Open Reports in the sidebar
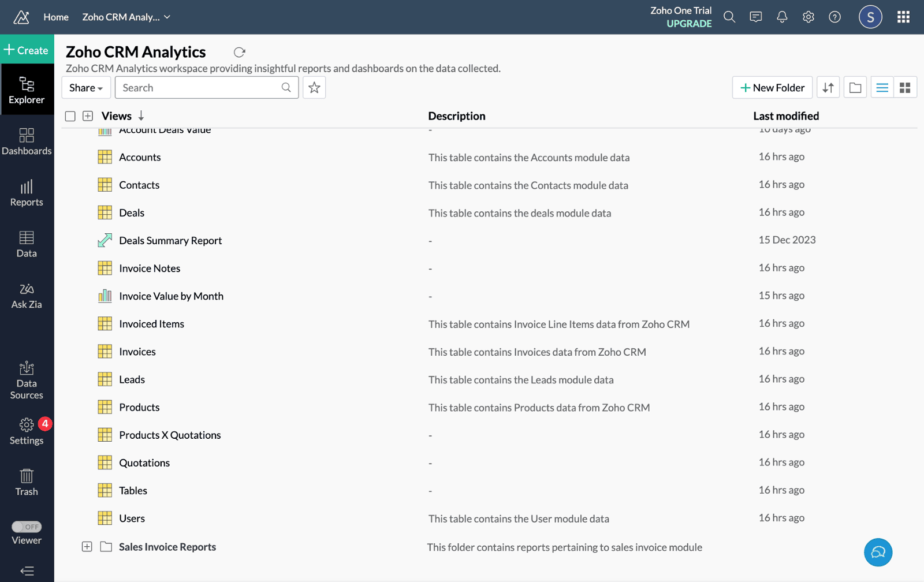 [27, 193]
